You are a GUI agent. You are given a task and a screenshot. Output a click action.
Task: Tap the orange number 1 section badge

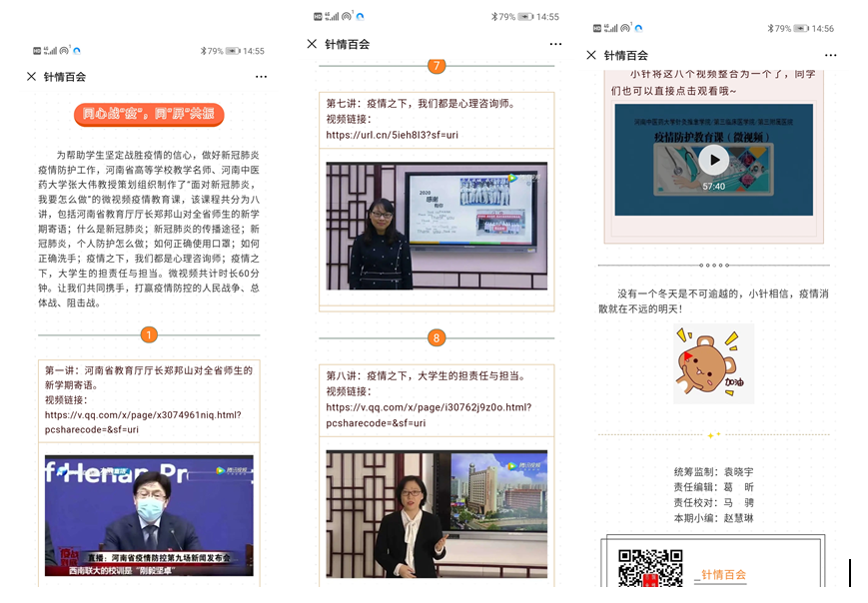149,335
